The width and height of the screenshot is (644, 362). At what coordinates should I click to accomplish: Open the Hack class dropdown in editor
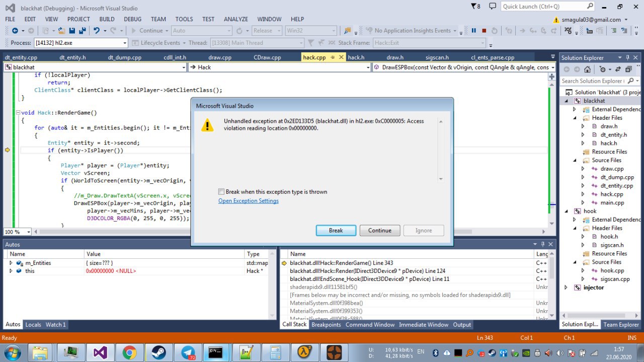[x=368, y=67]
